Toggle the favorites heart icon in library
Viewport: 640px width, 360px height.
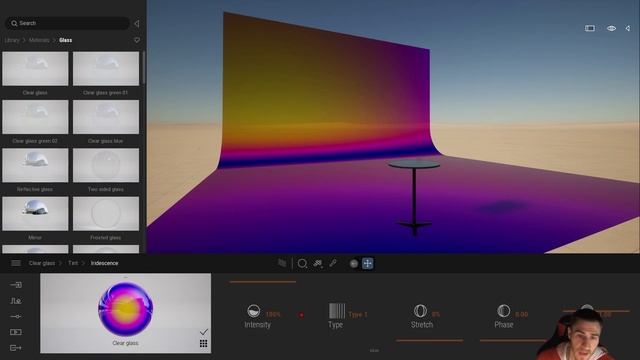[137, 40]
